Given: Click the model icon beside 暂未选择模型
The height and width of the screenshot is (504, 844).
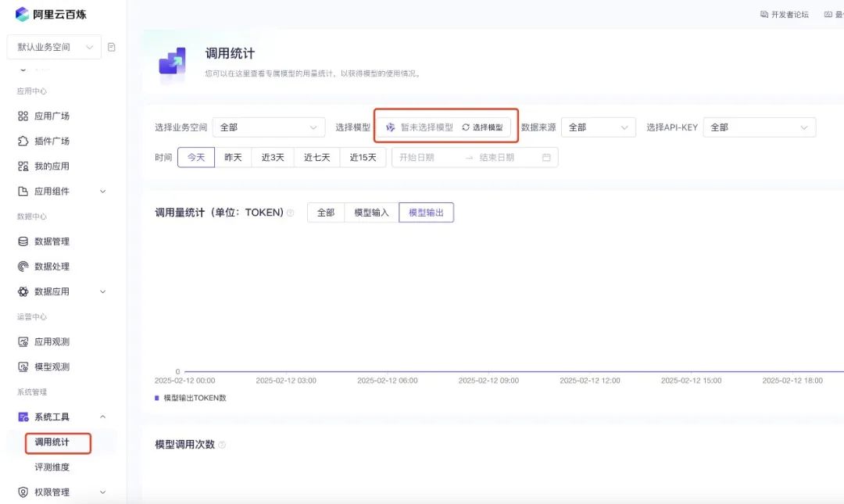Looking at the screenshot, I should point(390,127).
